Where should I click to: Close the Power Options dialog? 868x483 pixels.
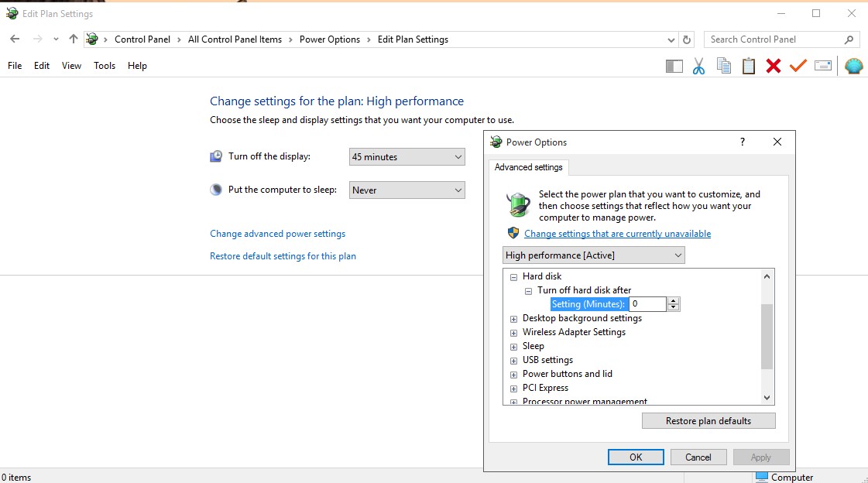point(777,142)
